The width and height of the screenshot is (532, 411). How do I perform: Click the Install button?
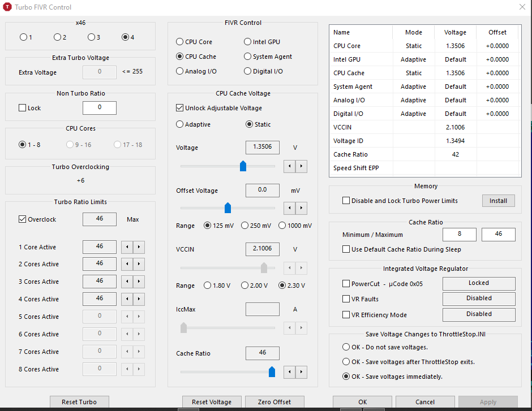pos(499,201)
